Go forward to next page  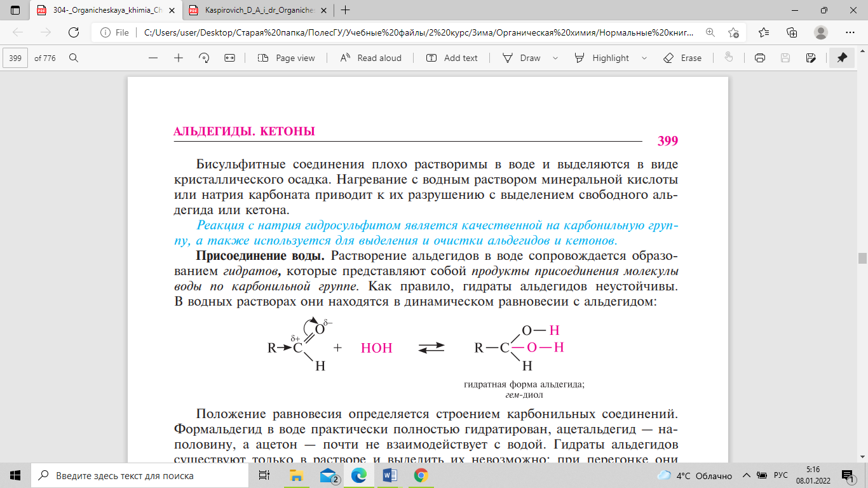click(x=45, y=32)
